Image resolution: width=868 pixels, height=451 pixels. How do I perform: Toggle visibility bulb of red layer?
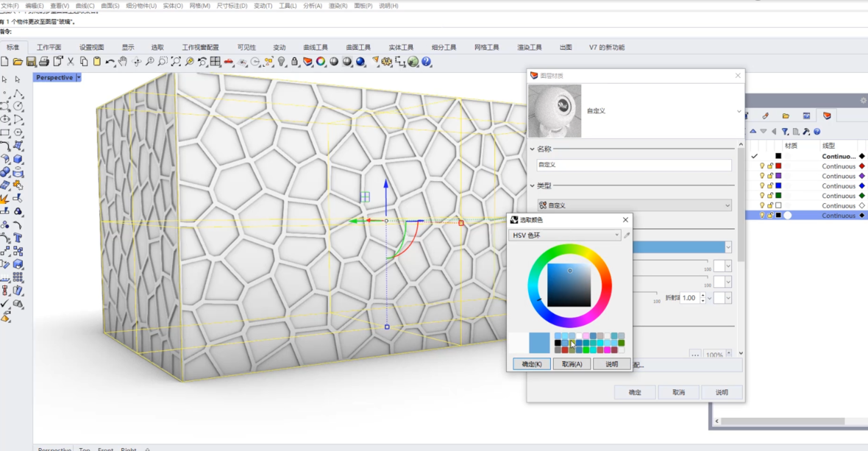point(762,166)
